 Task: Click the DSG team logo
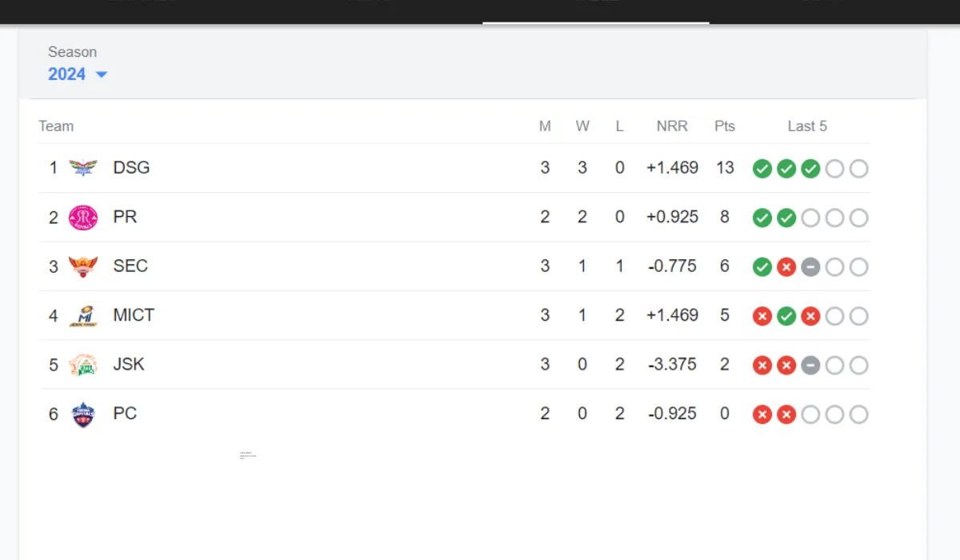point(83,168)
